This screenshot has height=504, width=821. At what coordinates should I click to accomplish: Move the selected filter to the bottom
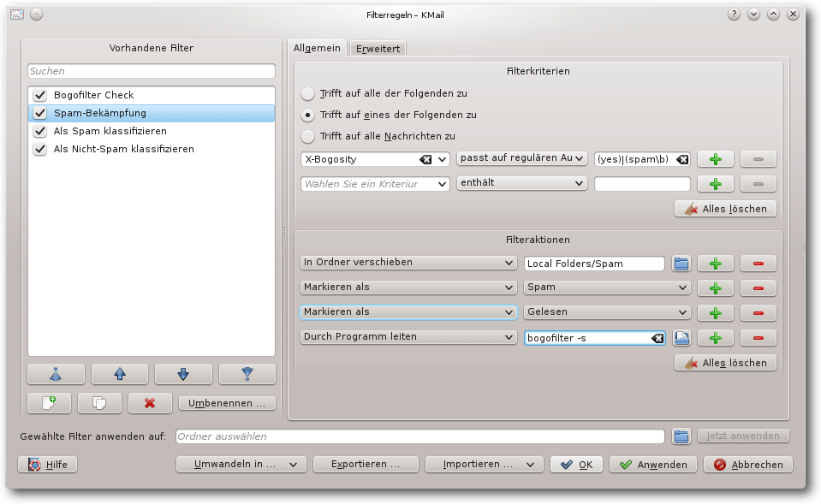[247, 374]
